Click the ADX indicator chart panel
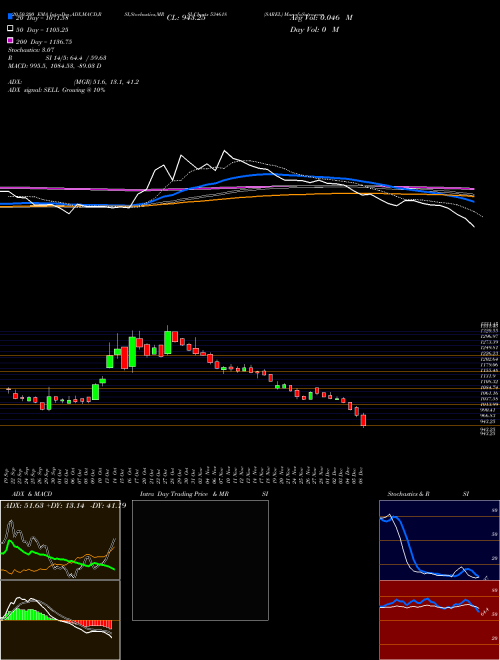The width and height of the screenshot is (500, 660). pyautogui.click(x=60, y=540)
